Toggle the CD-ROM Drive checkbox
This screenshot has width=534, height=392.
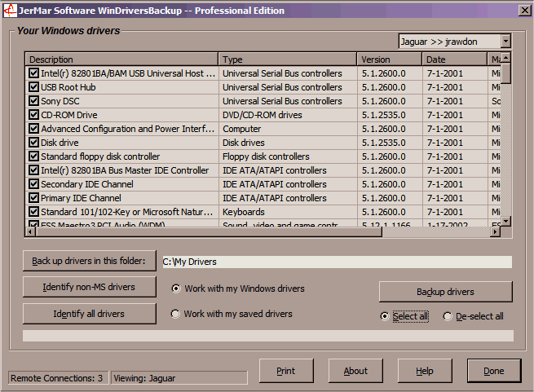[x=33, y=114]
